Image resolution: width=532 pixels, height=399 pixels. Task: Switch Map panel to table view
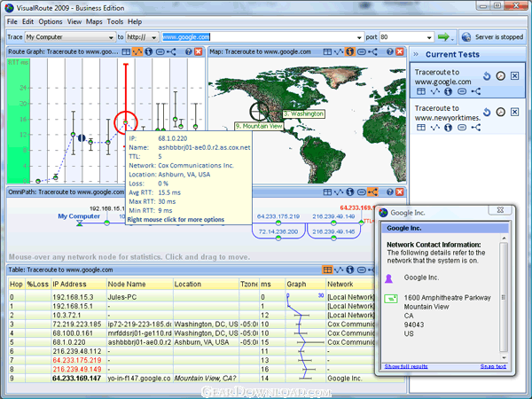point(327,52)
